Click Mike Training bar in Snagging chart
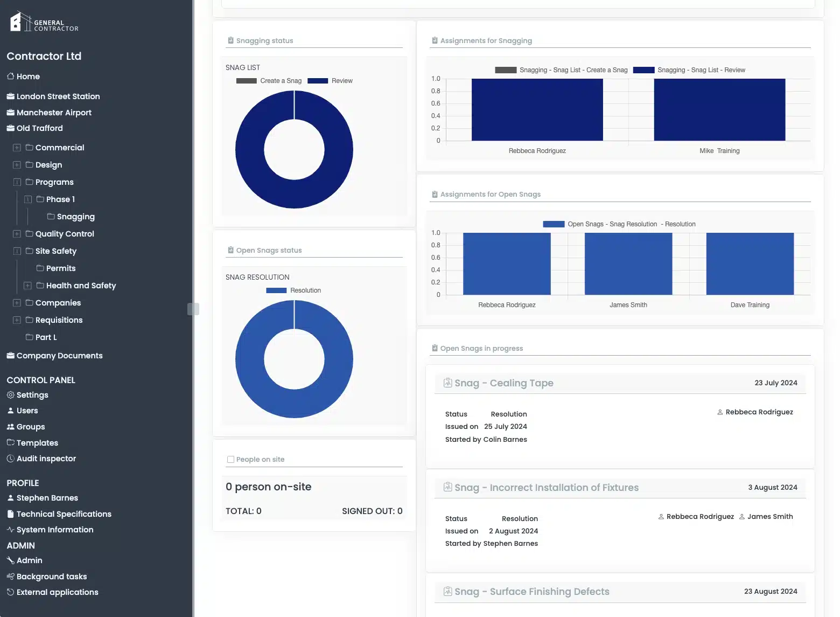840x617 pixels. coord(719,110)
